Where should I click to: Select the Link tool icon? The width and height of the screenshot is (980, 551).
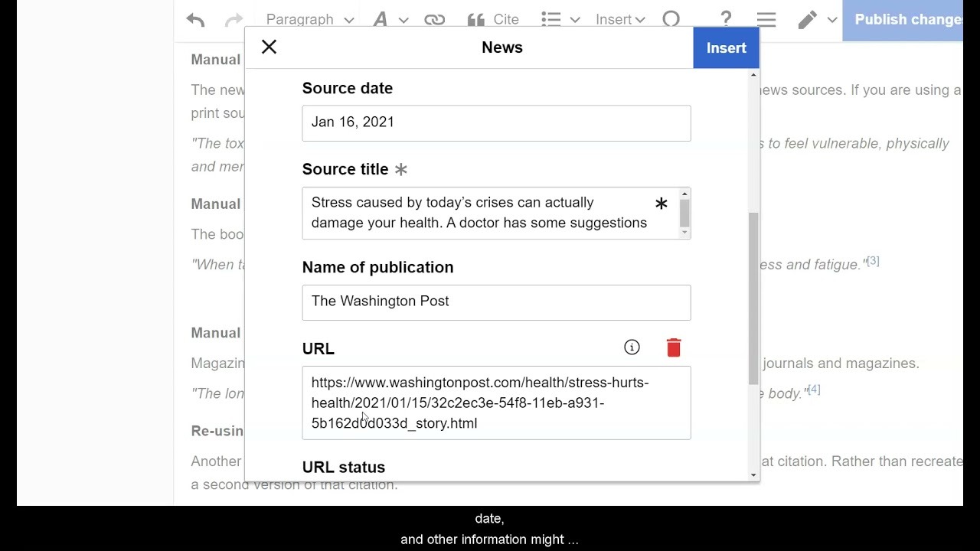[x=434, y=20]
